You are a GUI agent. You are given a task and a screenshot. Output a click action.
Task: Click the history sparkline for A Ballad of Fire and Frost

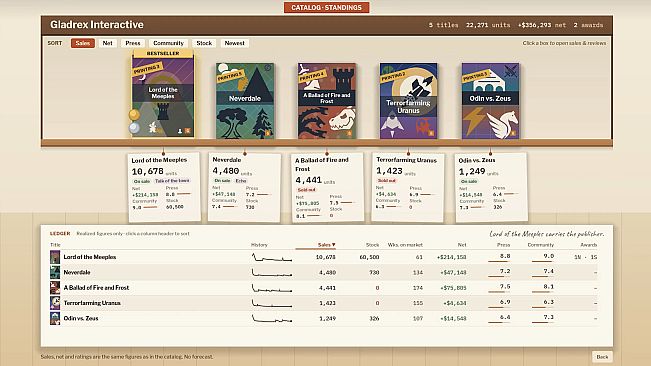pos(272,288)
